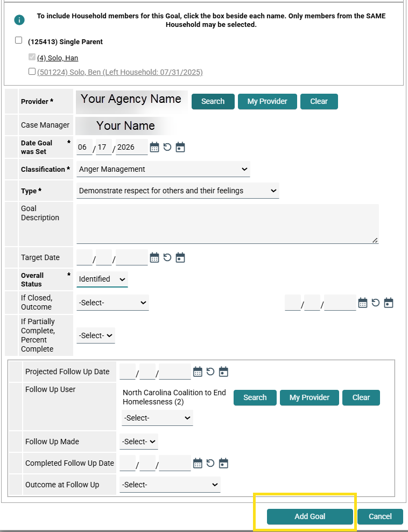Click the Add Goal button

pos(309,516)
